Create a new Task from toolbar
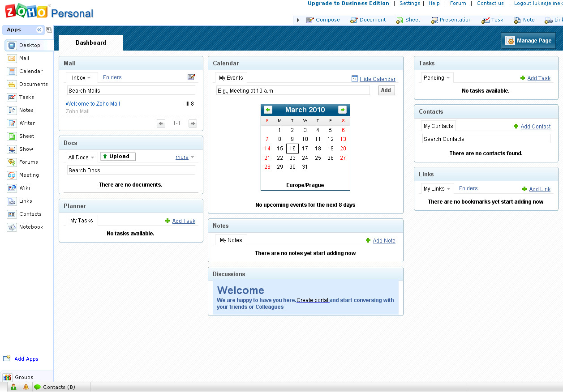Screen dimensions: 563x392 point(492,20)
